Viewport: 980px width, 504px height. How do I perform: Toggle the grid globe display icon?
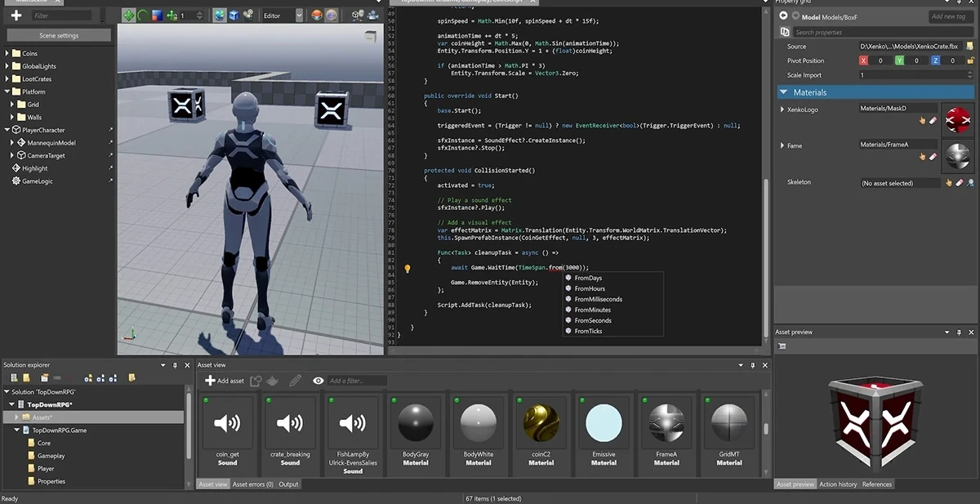(331, 16)
